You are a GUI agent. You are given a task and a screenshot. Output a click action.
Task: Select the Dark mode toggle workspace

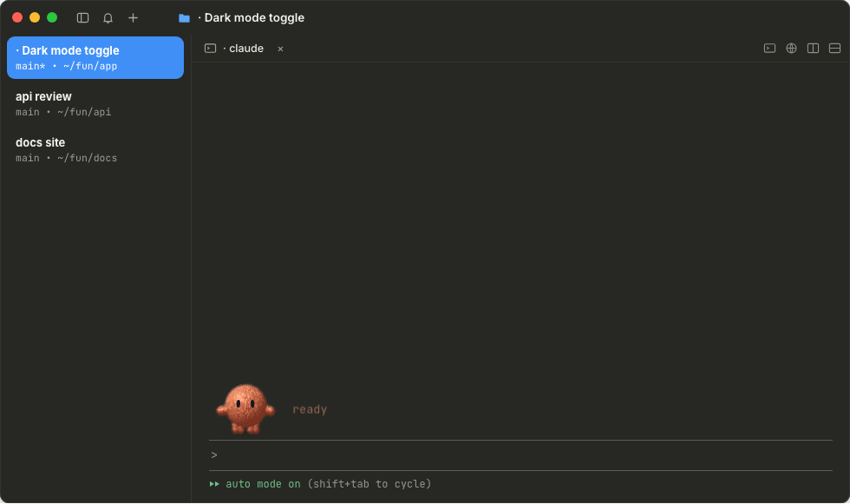[95, 57]
